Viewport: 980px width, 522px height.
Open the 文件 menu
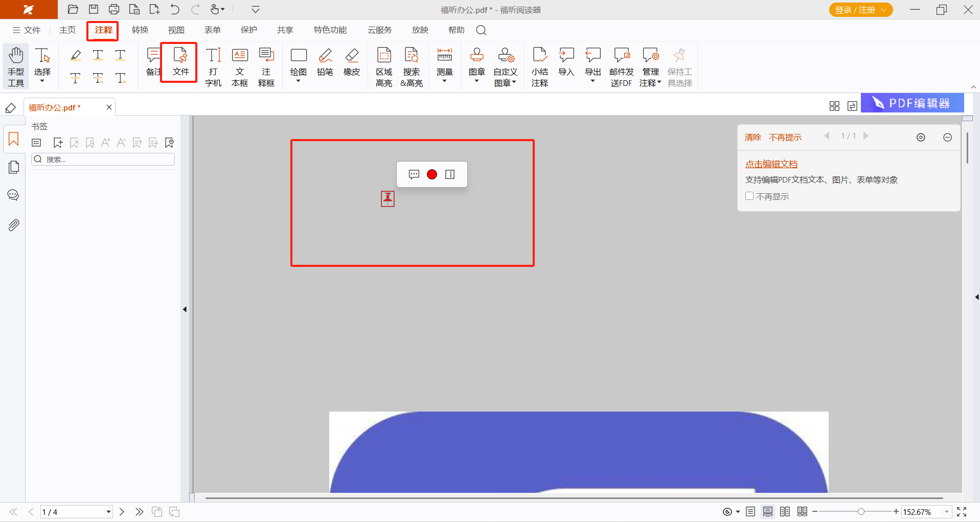tap(27, 30)
